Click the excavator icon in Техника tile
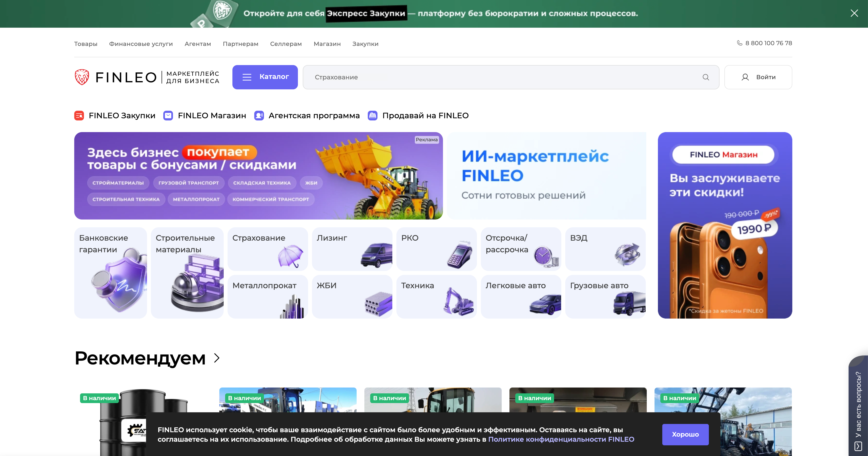 [458, 301]
